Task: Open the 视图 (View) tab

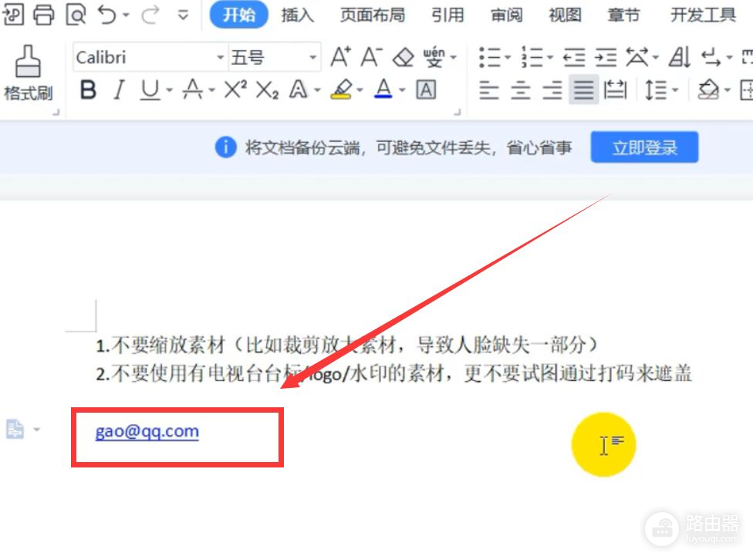Action: [x=565, y=15]
